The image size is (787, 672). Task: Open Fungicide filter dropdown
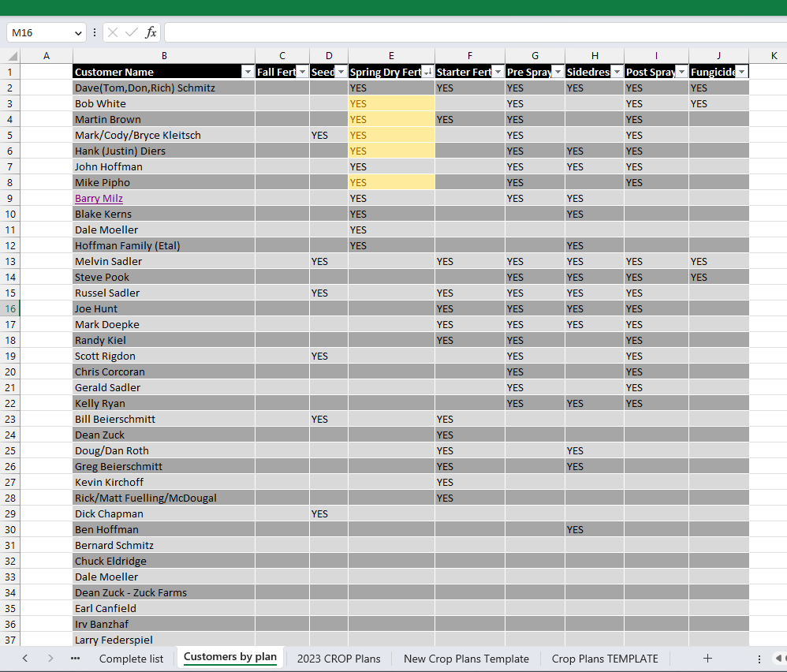coord(742,72)
